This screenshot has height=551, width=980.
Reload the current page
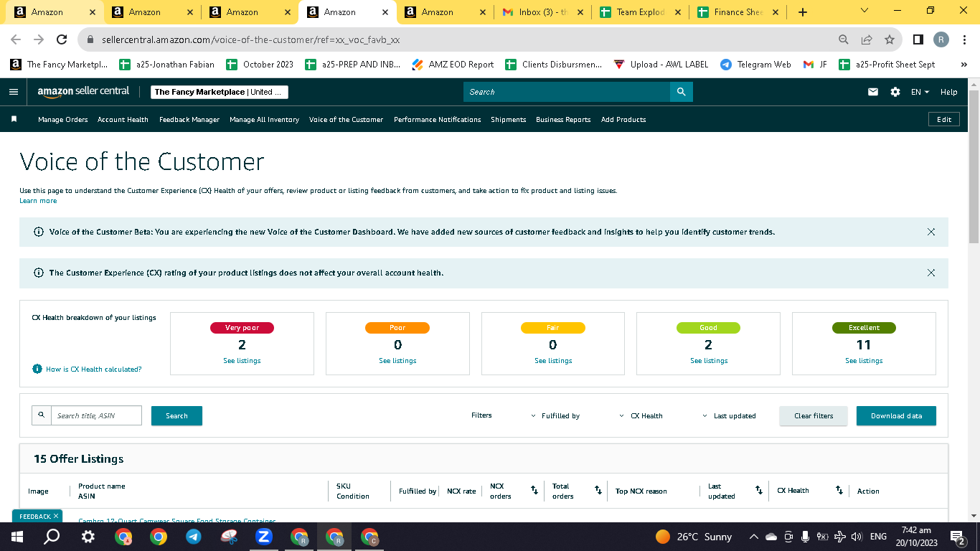tap(62, 39)
